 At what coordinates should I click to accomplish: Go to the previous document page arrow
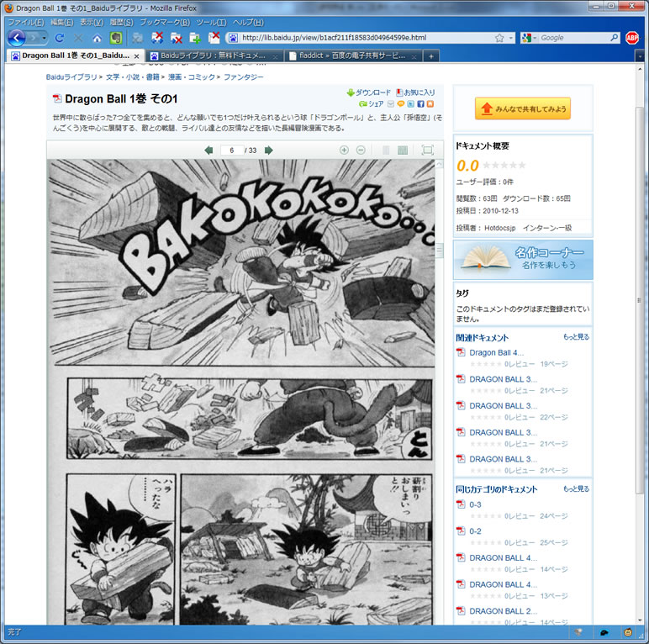click(209, 150)
